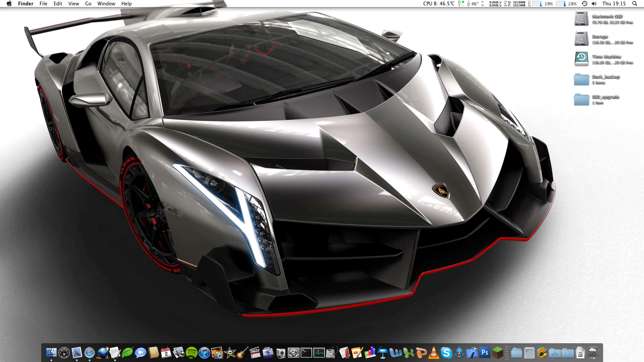Launch VLC media player

click(434, 353)
